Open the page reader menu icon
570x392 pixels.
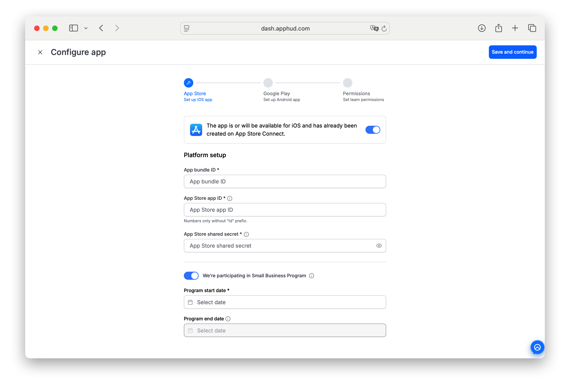point(187,29)
